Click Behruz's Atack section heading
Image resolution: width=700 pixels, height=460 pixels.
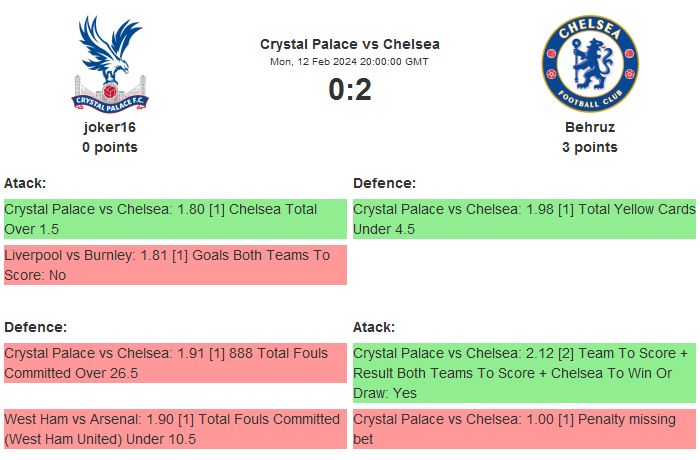click(x=374, y=327)
